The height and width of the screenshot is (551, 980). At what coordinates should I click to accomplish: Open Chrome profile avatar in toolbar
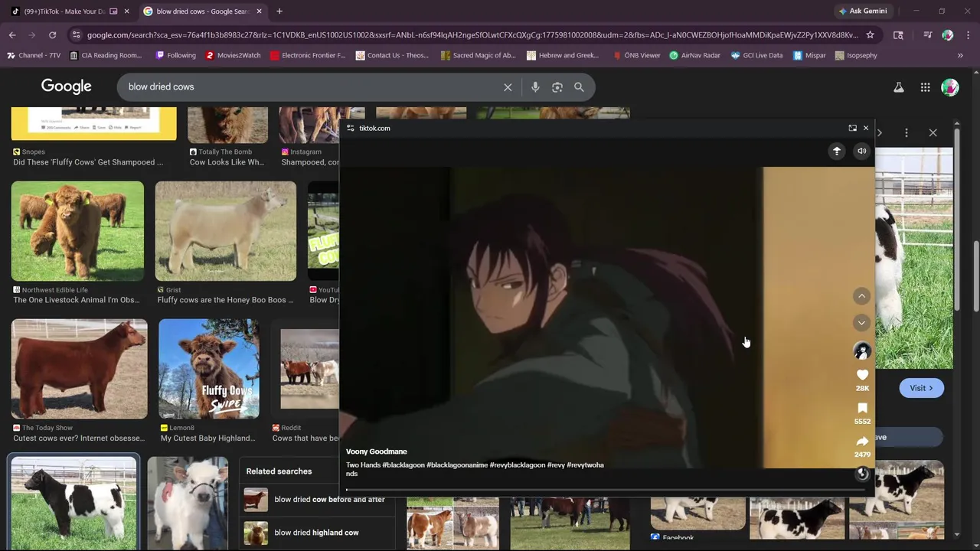coord(948,35)
